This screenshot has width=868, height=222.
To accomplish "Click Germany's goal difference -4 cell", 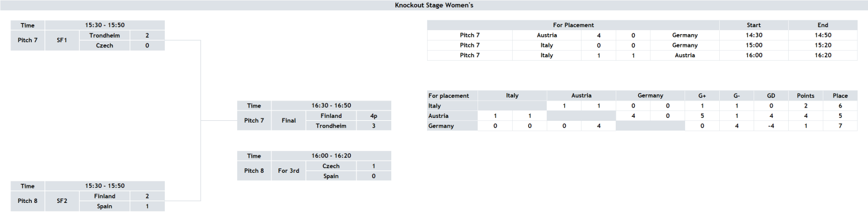I will [771, 125].
